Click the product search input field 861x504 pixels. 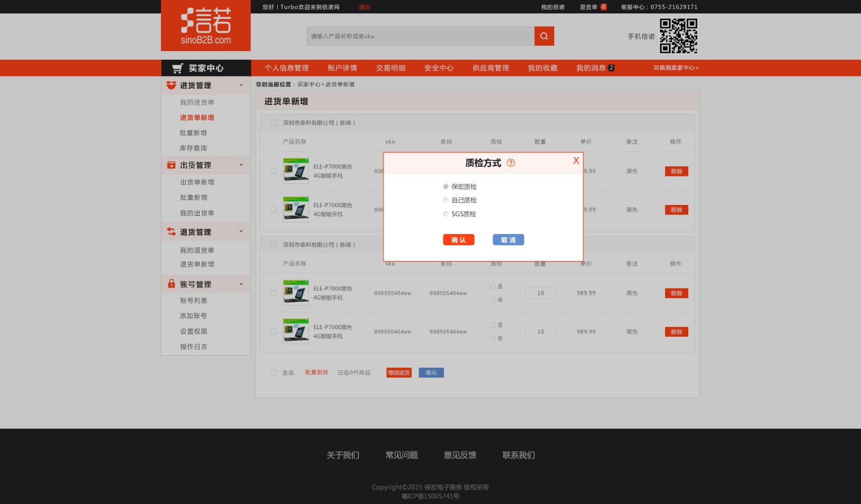click(x=420, y=36)
